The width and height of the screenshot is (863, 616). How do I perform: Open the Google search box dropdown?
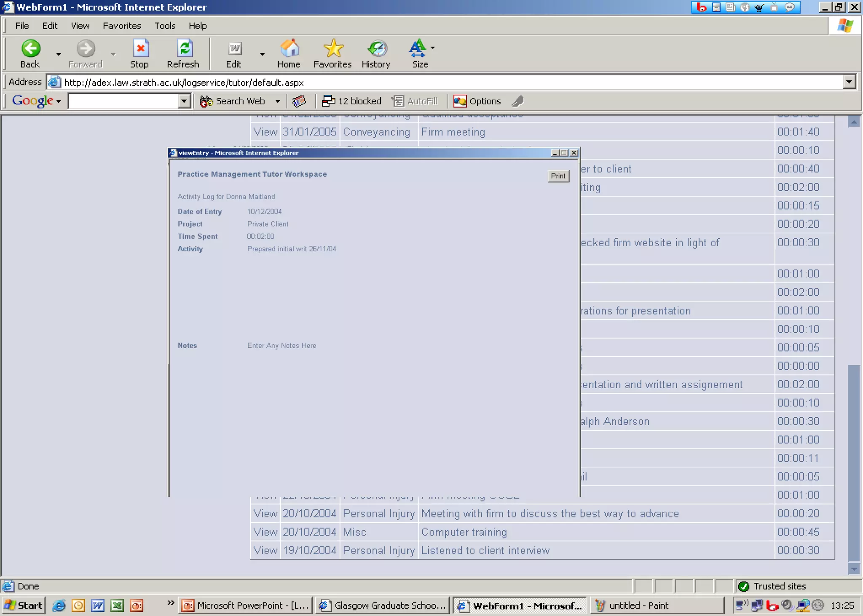tap(184, 101)
